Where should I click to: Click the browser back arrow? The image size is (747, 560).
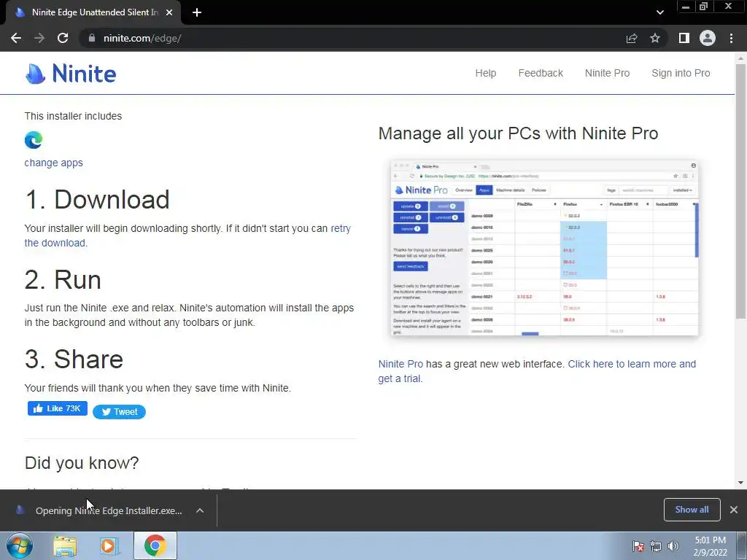[x=16, y=38]
